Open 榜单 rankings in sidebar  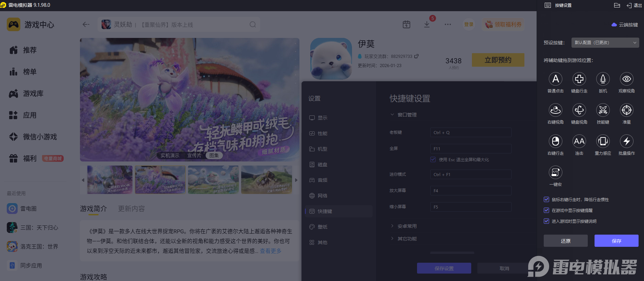[23, 72]
